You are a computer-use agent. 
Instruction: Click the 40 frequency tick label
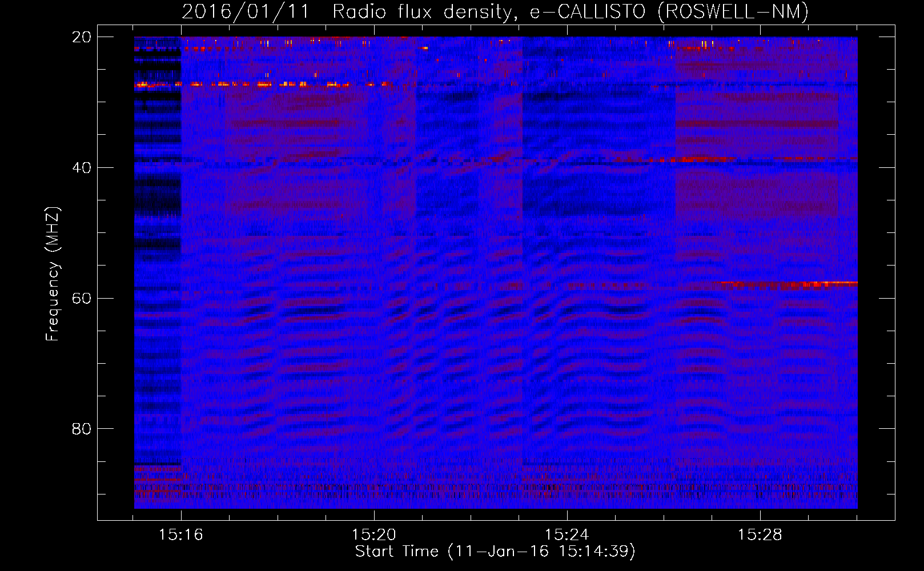click(x=82, y=168)
